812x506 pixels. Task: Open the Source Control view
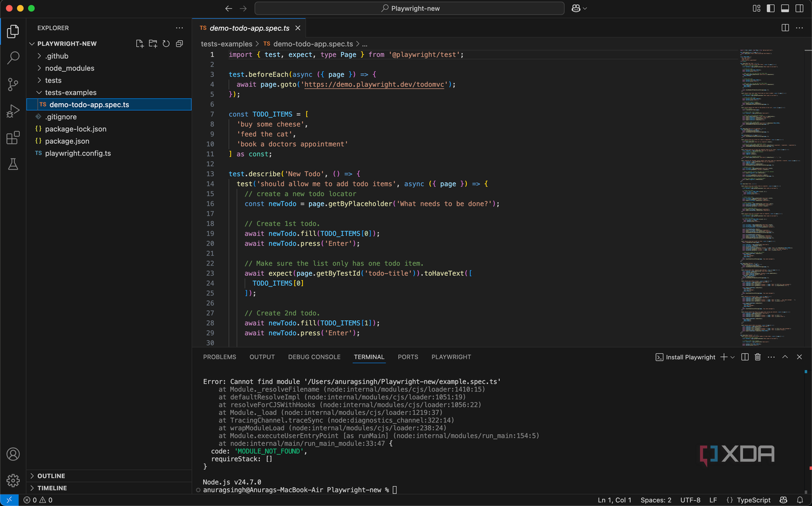[x=13, y=85]
